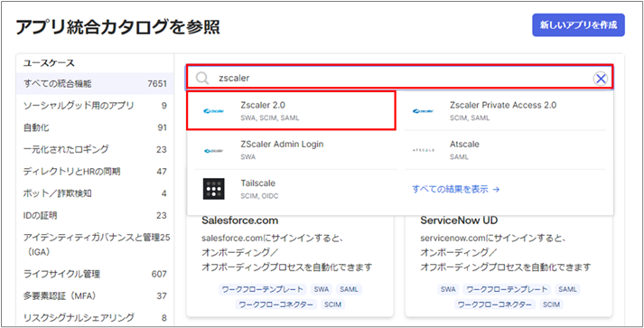Select ディレクトリとHRの同期 category

95,172
